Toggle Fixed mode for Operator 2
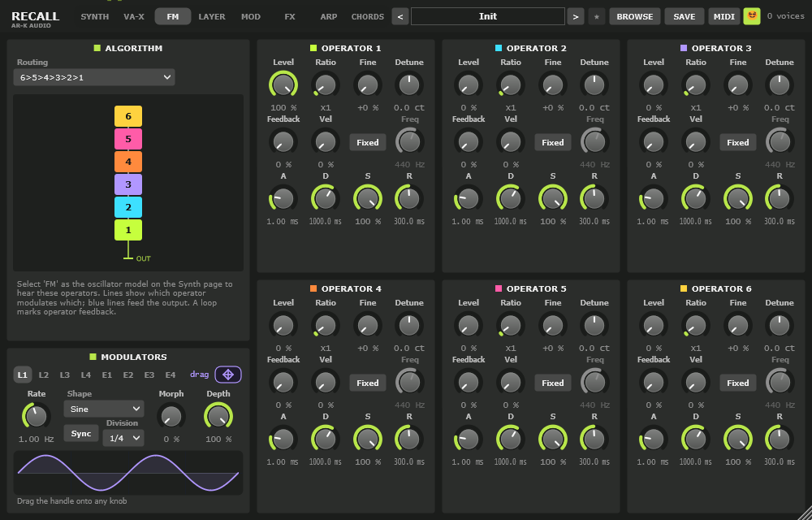Viewport: 812px width, 520px height. pos(552,142)
